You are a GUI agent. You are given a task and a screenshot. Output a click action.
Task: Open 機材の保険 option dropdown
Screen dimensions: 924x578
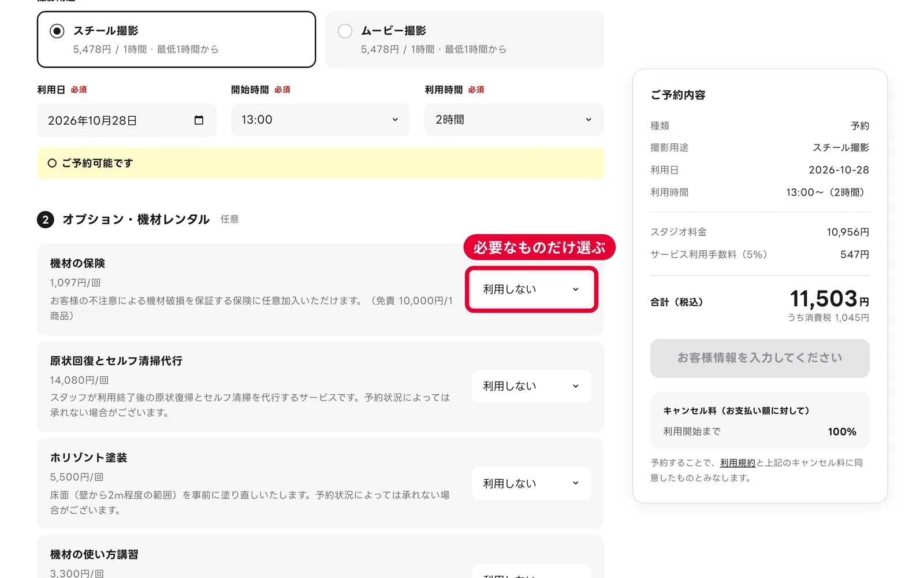tap(531, 289)
